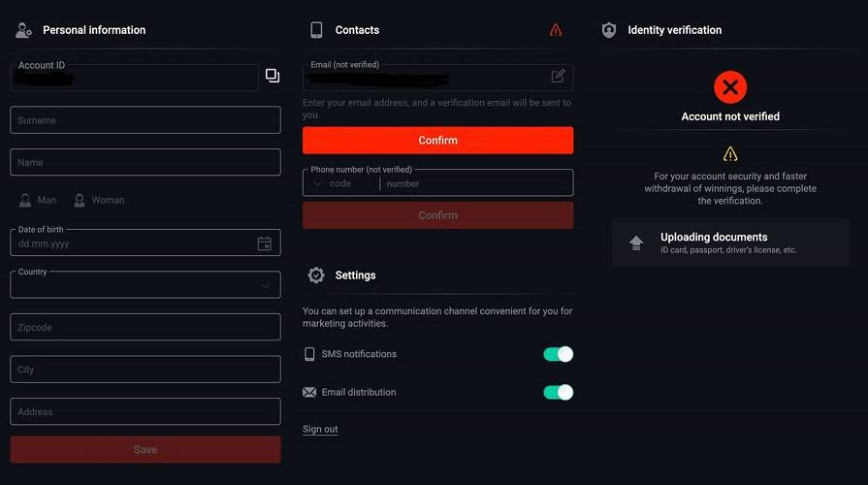
Task: Disable the Email distribution toggle
Action: [x=558, y=392]
